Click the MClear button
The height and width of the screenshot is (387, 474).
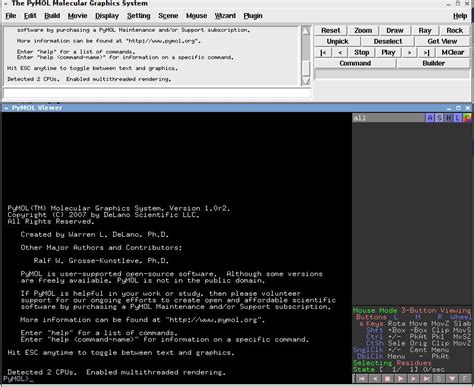click(453, 52)
